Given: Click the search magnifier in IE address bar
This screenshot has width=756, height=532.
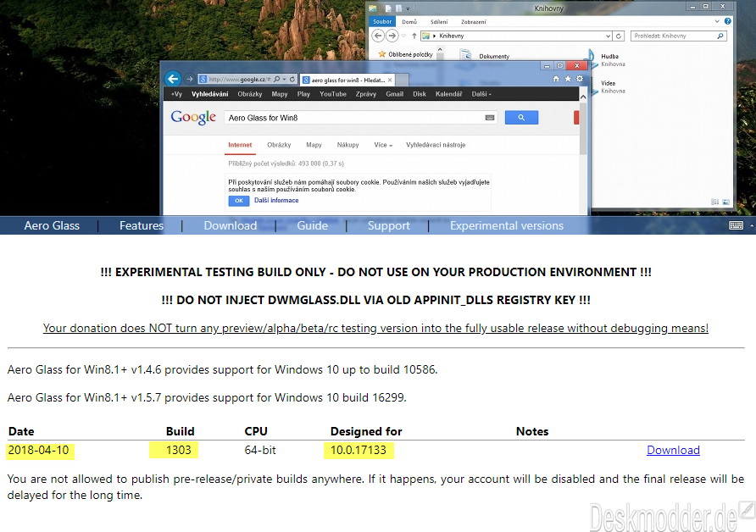Looking at the screenshot, I should [277, 79].
